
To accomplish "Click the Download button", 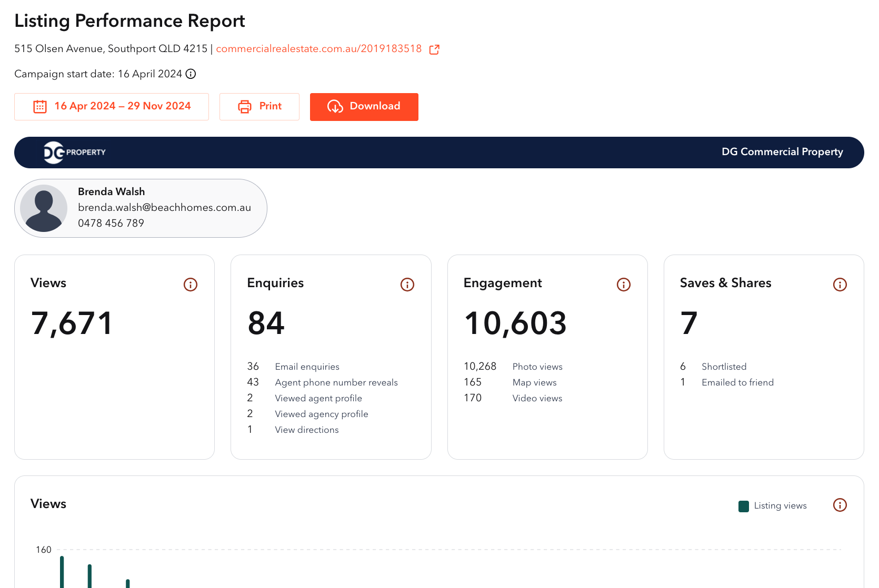I will coord(364,107).
